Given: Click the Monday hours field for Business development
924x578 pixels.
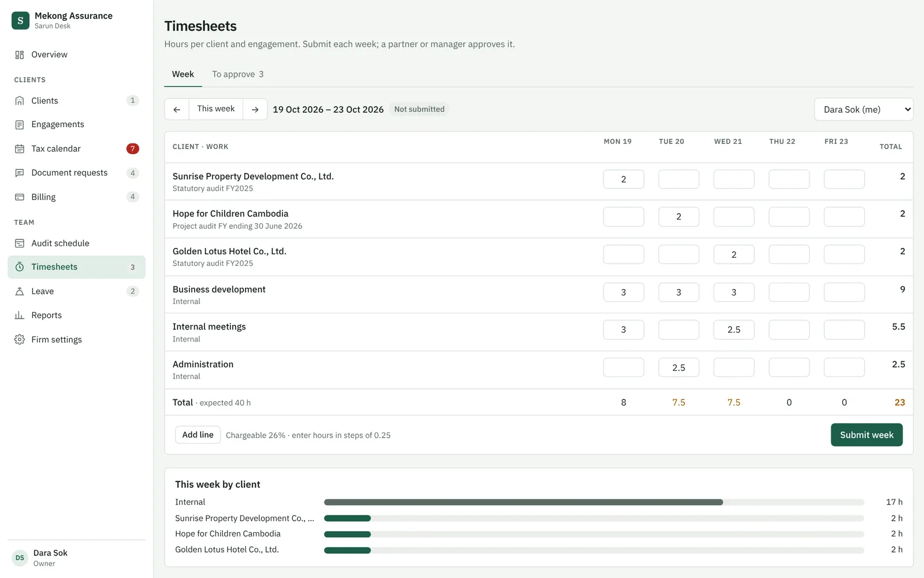Looking at the screenshot, I should (624, 292).
